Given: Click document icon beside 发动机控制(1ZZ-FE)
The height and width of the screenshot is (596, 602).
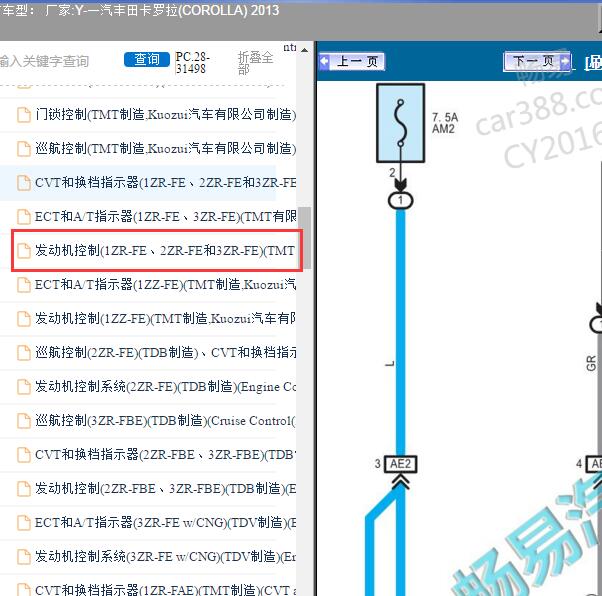Looking at the screenshot, I should (24, 319).
